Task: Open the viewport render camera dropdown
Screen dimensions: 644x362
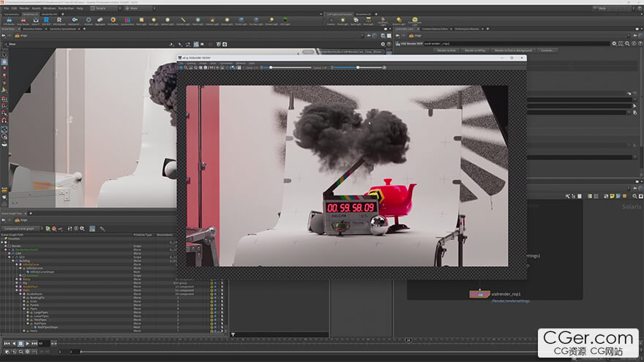Action: point(352,52)
